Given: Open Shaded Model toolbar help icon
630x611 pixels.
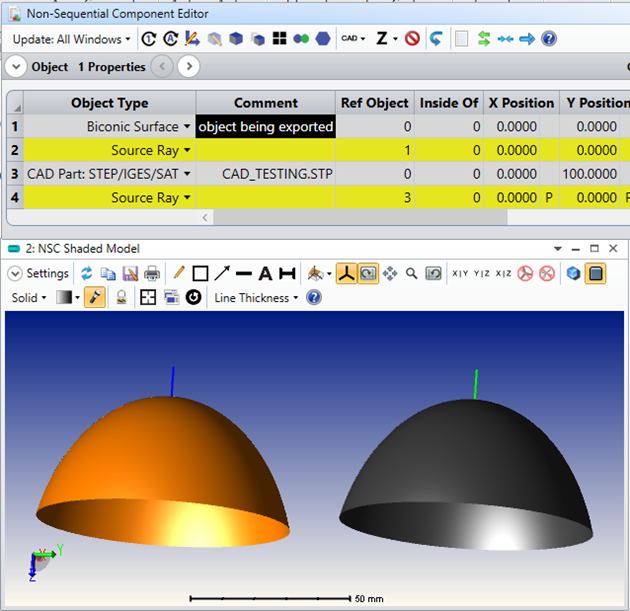Looking at the screenshot, I should click(314, 298).
